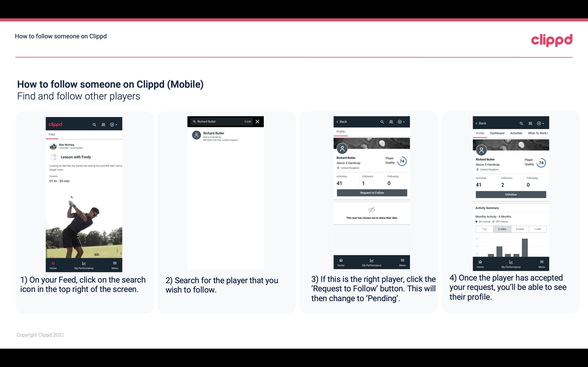
Task: Click the Clear button in search bar
Action: click(248, 121)
